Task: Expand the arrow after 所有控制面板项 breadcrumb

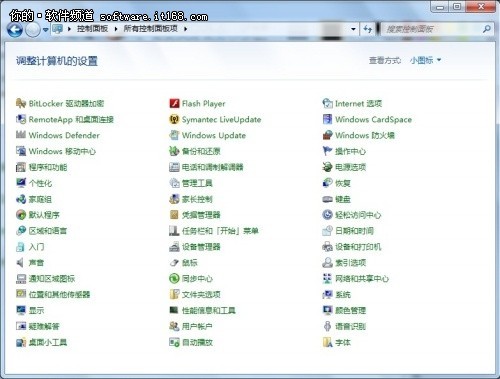Action: coord(185,29)
